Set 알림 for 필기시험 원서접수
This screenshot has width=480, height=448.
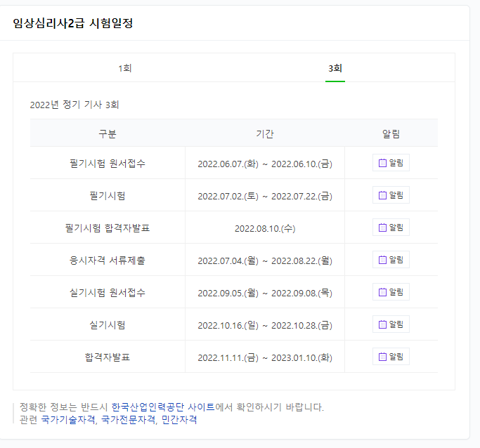point(391,163)
